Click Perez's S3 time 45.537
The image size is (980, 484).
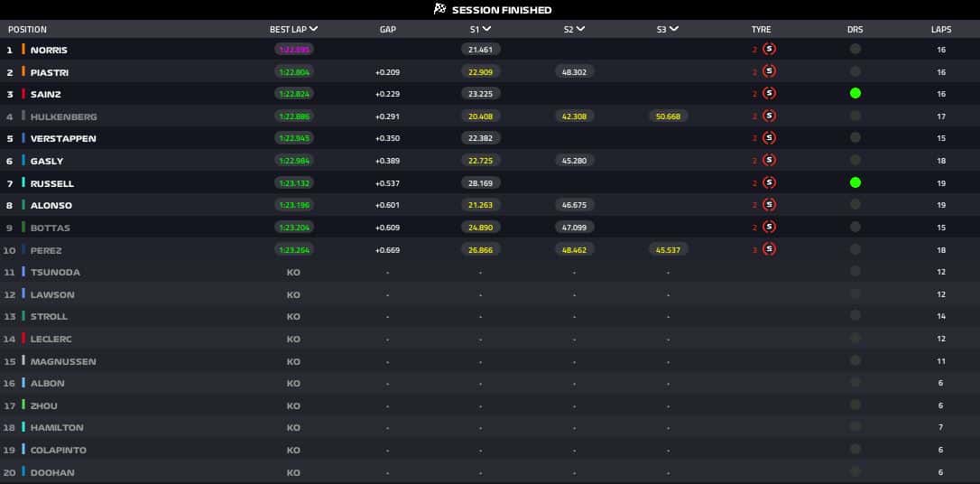coord(668,249)
